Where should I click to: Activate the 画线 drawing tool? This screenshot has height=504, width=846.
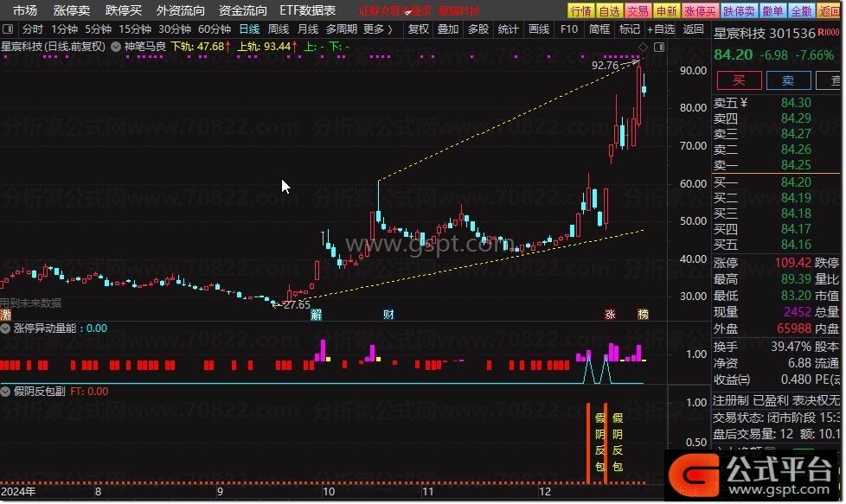tap(538, 29)
